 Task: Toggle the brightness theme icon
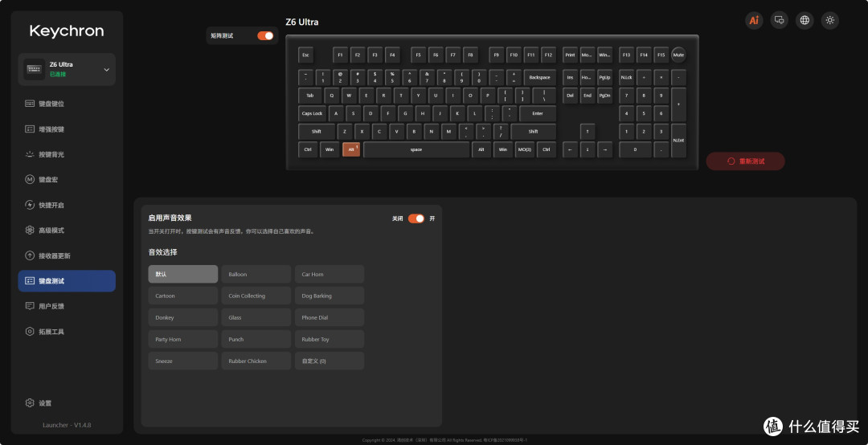(x=829, y=20)
